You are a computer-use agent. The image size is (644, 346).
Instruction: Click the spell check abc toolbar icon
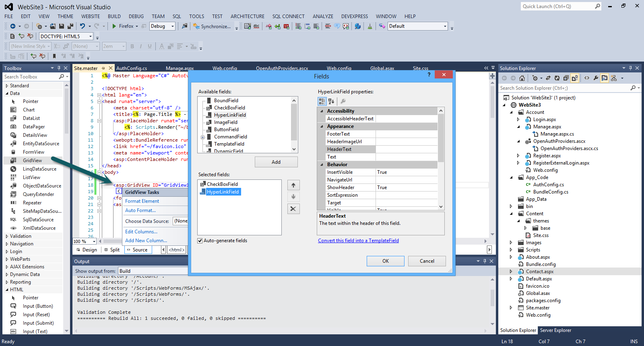click(x=256, y=26)
